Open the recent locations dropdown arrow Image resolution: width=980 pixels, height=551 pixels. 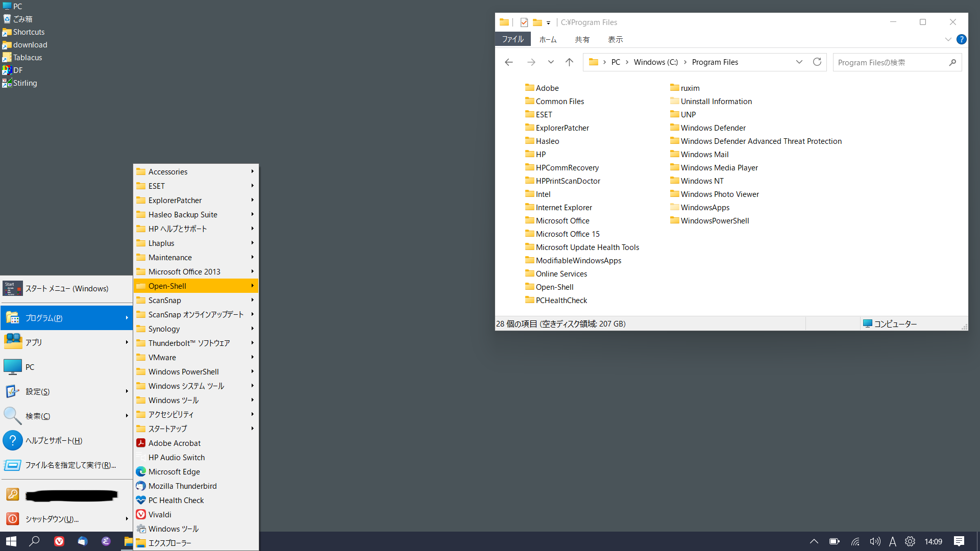click(551, 62)
